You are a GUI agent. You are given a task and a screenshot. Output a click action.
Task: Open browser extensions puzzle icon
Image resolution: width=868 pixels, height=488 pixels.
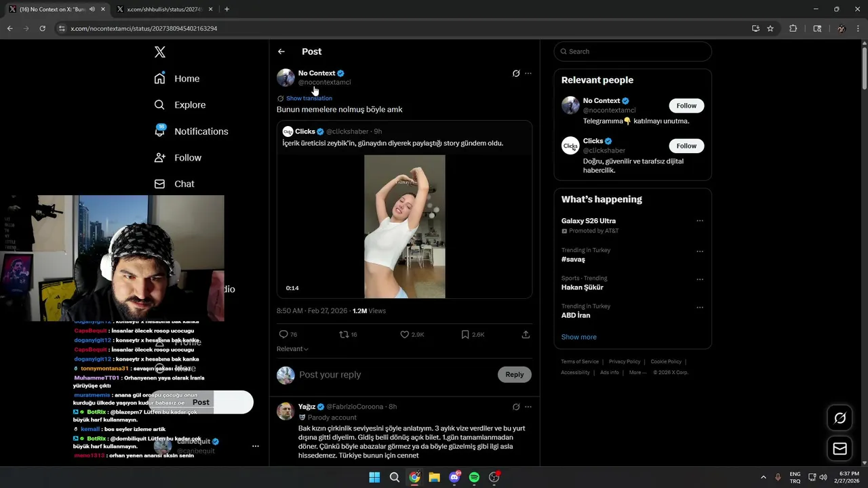(x=793, y=28)
